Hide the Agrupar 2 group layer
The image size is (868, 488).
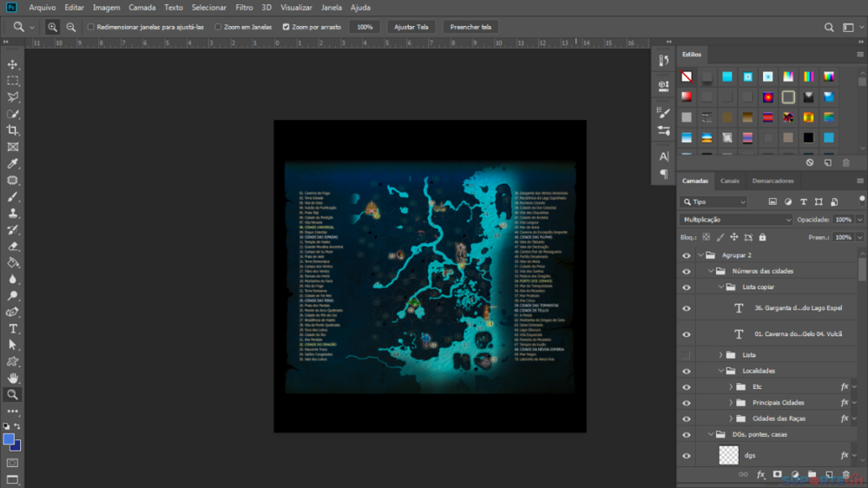(687, 255)
